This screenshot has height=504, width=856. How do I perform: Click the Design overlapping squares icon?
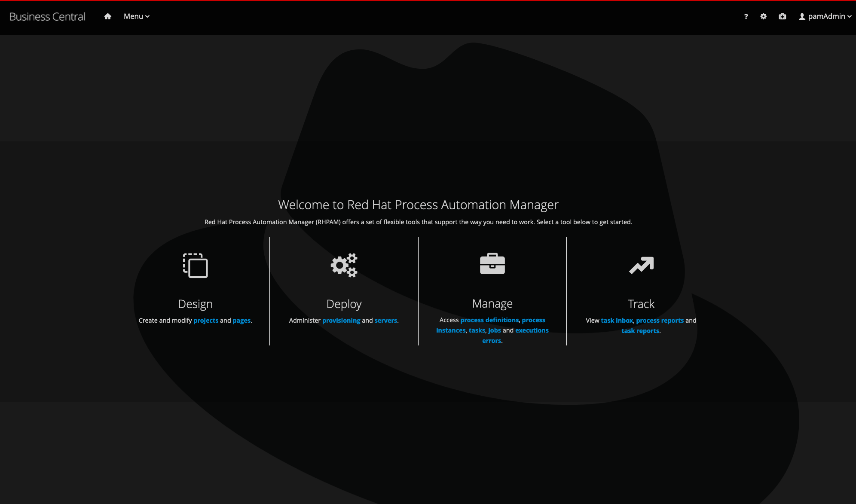tap(196, 266)
